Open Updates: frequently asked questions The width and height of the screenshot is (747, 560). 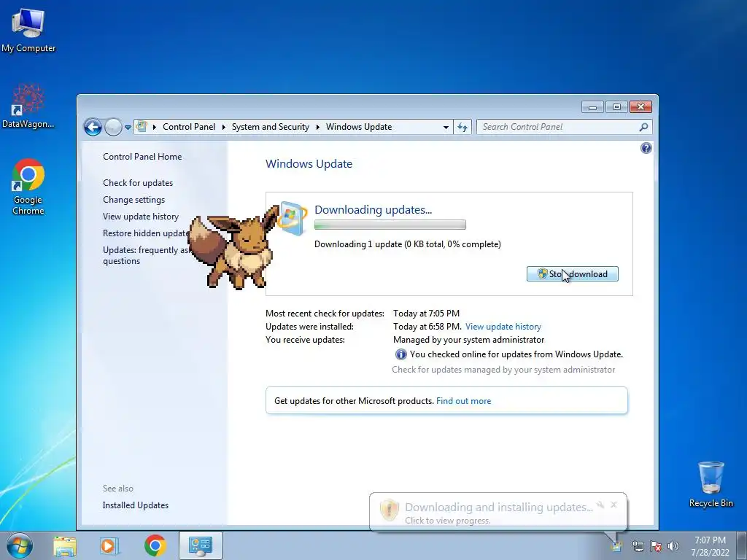(x=146, y=255)
